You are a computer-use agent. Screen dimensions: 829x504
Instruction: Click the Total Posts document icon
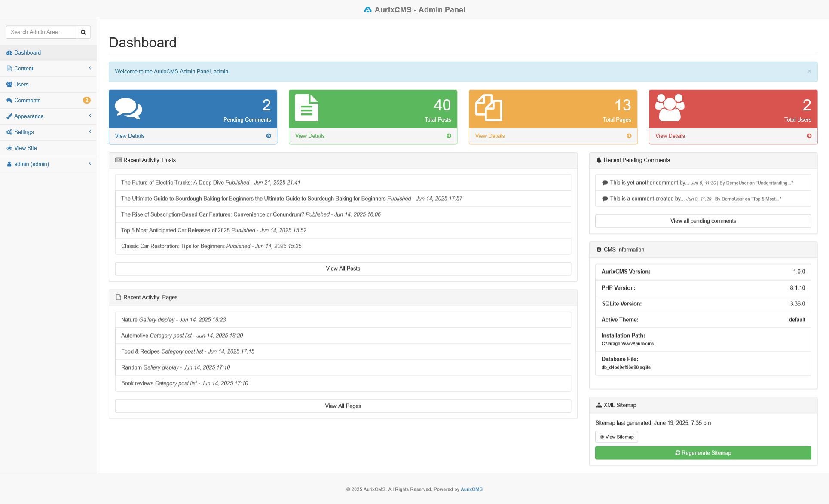pos(306,107)
